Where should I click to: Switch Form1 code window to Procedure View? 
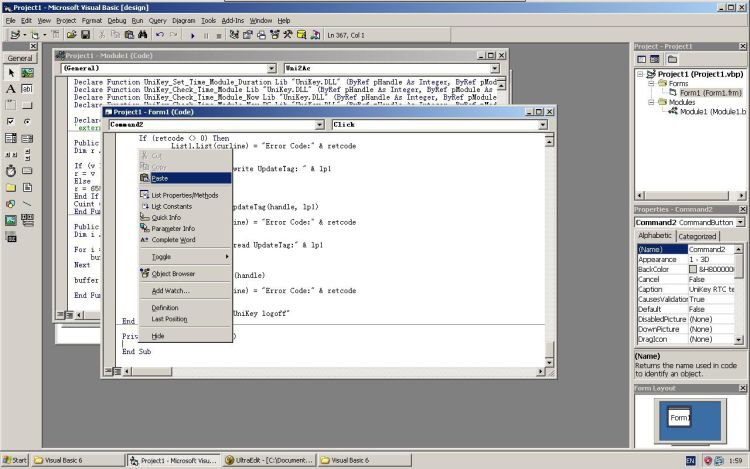(109, 371)
